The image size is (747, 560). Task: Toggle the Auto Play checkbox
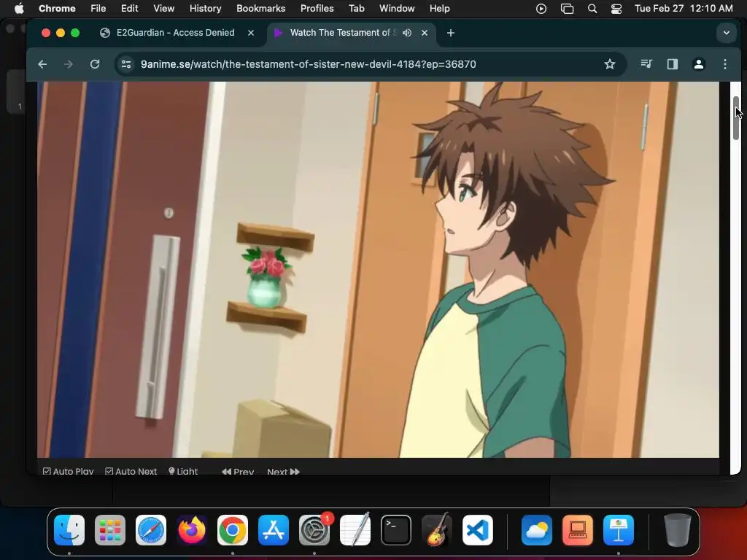pos(68,471)
